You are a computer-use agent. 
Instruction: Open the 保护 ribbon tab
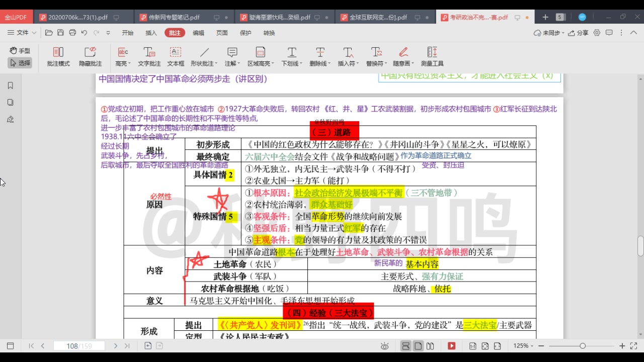246,33
